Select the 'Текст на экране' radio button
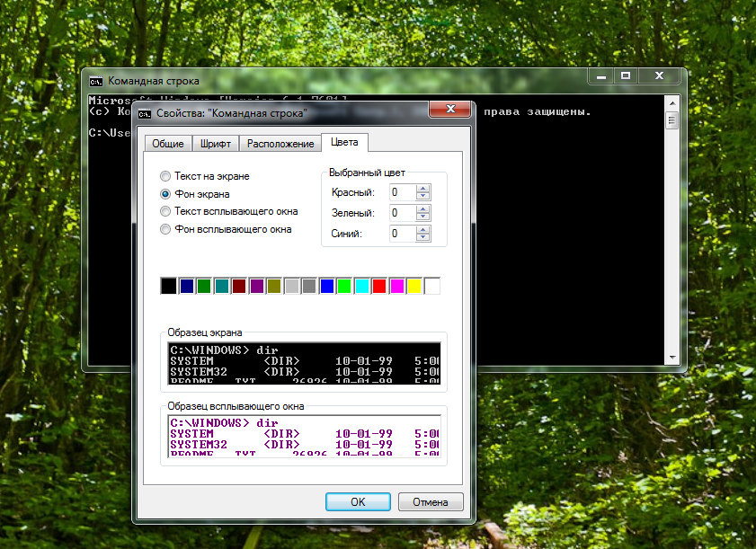Screen dimensions: 756x549 [x=165, y=176]
